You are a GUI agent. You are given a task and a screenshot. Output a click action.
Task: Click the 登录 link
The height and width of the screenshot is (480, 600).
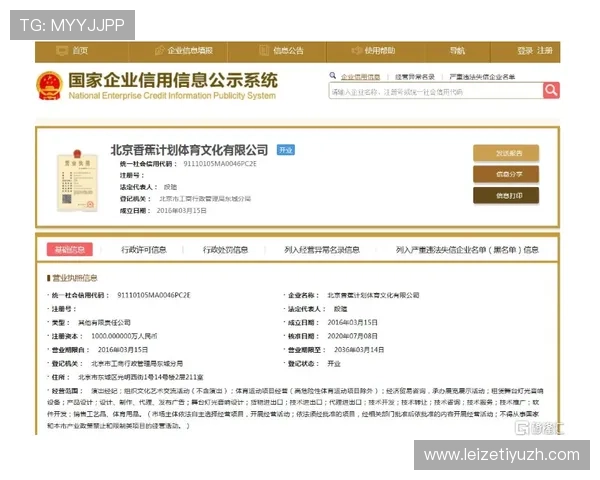coord(525,51)
